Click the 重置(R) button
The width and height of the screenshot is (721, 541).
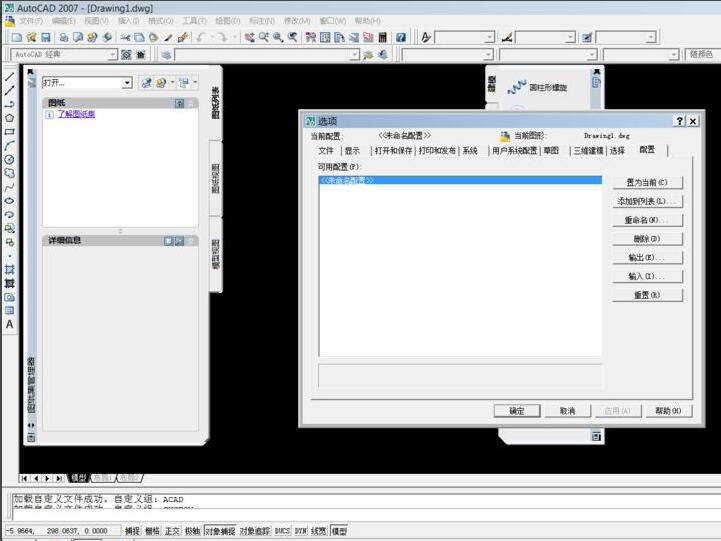coord(647,295)
